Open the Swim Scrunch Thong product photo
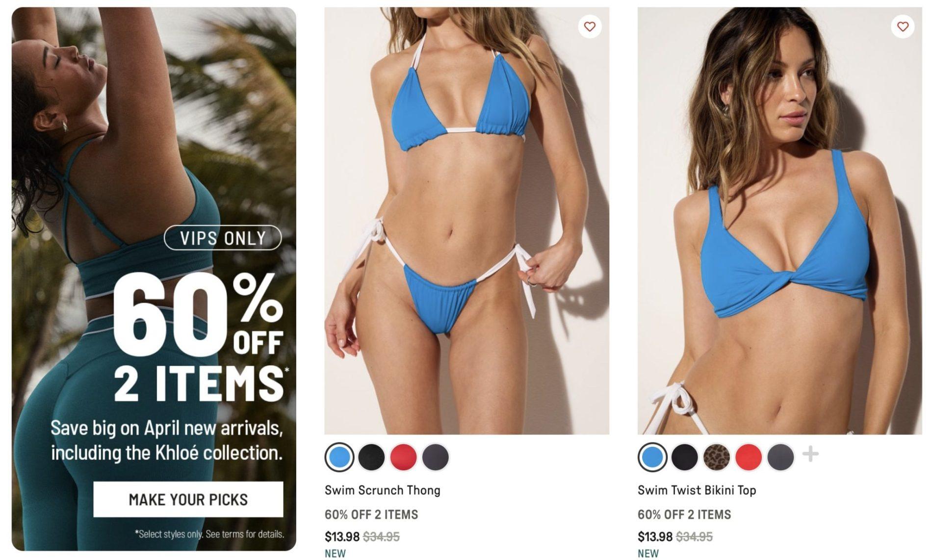Viewport: 932px width, 560px height. 466,221
